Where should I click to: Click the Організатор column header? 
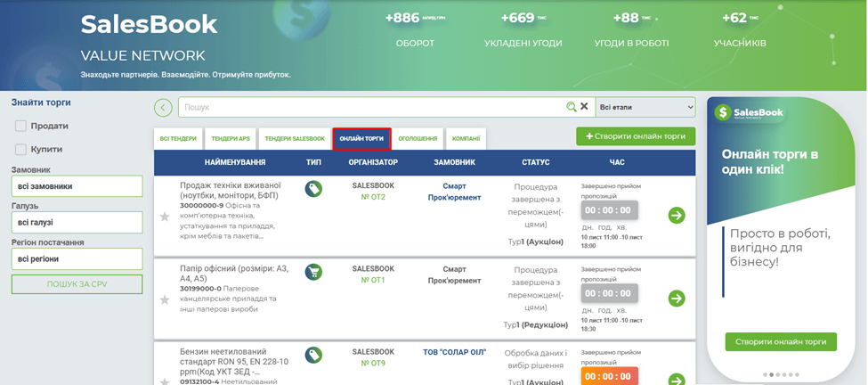point(373,163)
